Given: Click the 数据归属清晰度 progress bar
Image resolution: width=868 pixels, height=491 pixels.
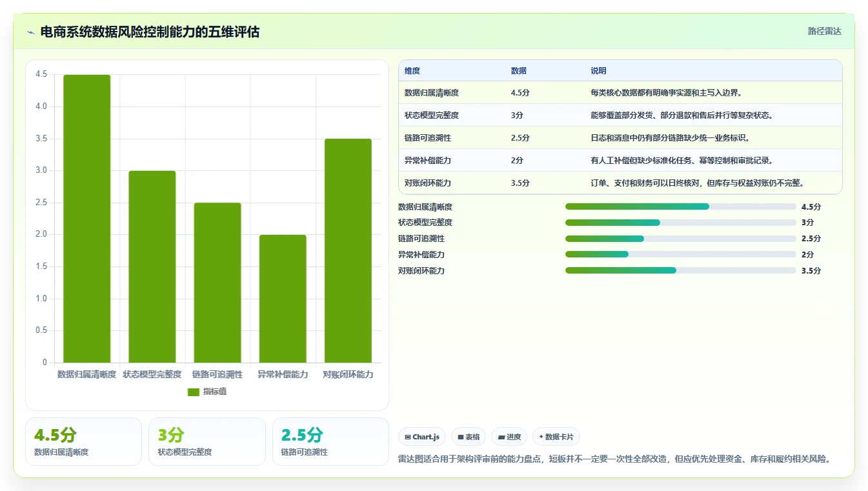Looking at the screenshot, I should (681, 206).
